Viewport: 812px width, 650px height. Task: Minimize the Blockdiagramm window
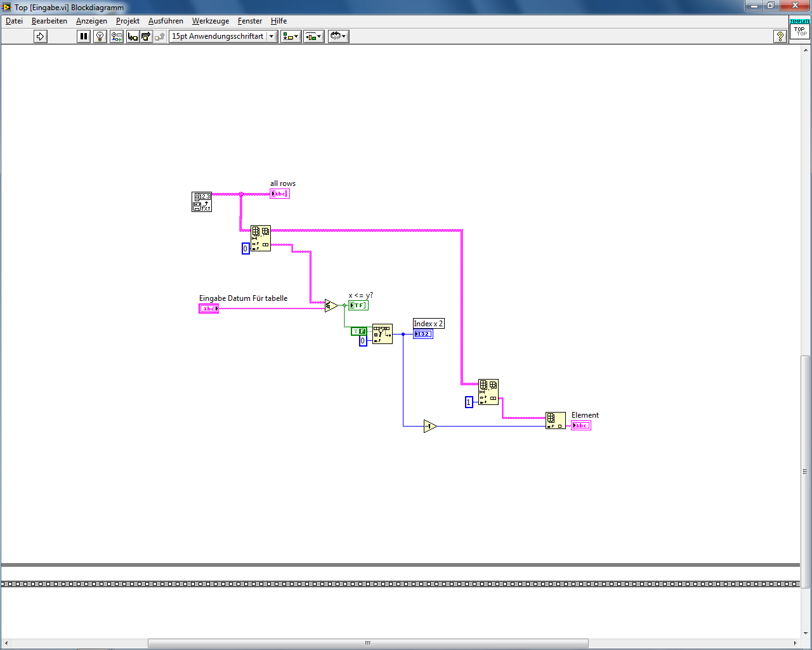pos(754,6)
